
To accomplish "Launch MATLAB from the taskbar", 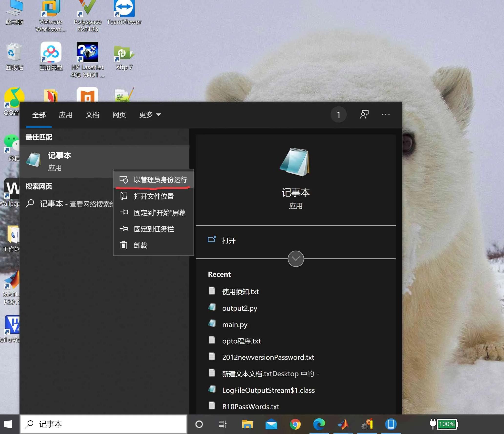I will 343,424.
